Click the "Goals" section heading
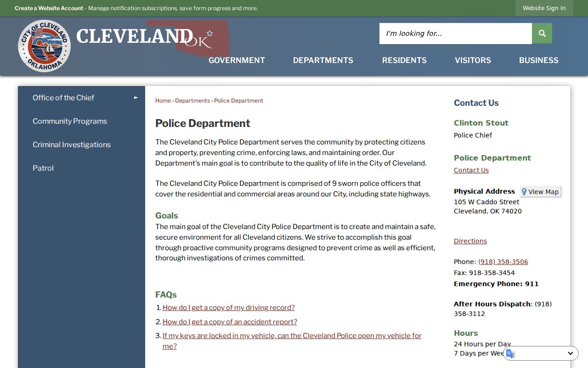 coord(166,216)
